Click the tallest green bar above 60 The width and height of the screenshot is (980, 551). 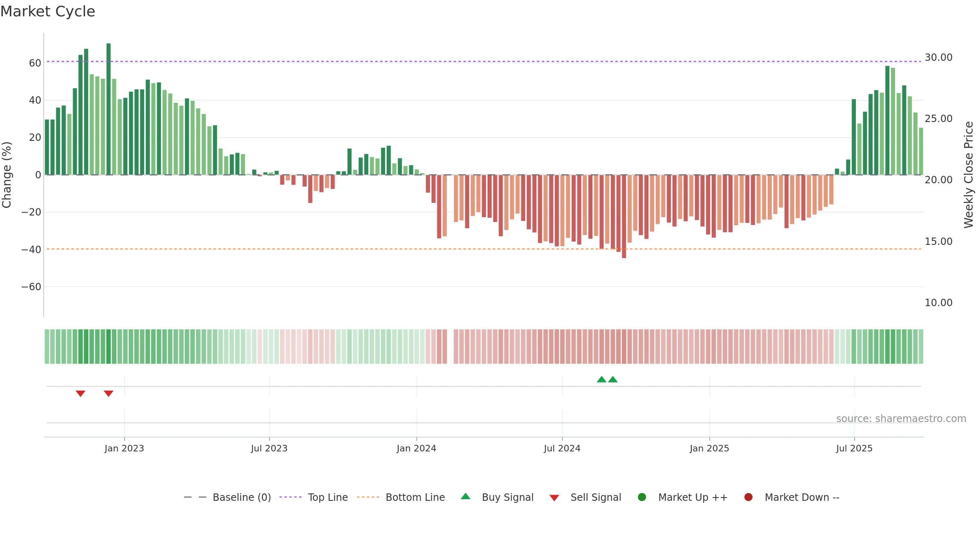(x=109, y=109)
